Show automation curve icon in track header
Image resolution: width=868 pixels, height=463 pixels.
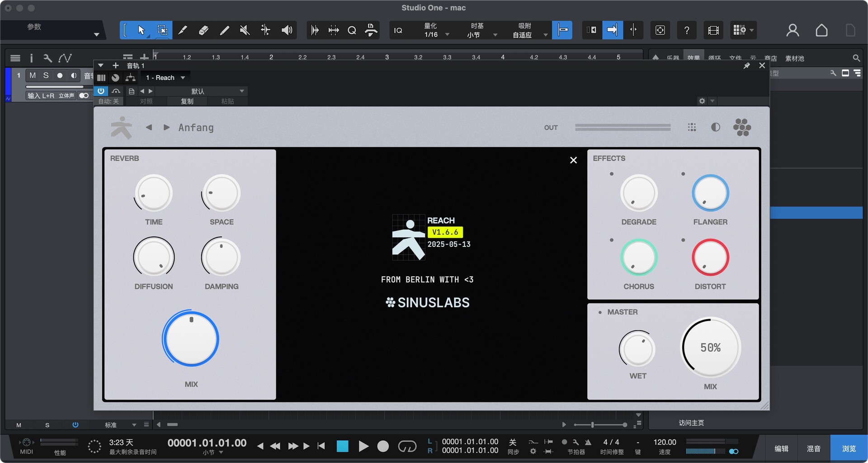pos(65,58)
